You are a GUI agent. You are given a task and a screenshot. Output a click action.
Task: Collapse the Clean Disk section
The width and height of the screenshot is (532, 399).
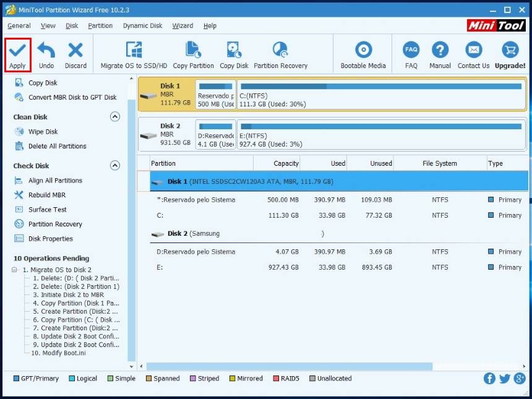pyautogui.click(x=114, y=116)
